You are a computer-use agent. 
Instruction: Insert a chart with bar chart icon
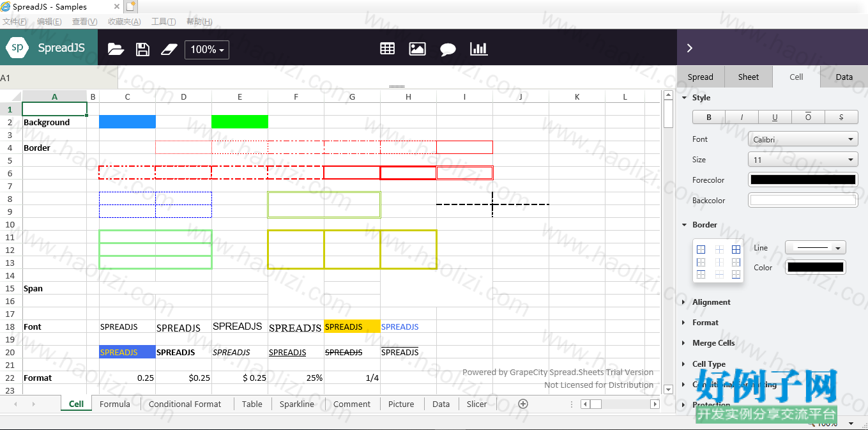pyautogui.click(x=478, y=49)
